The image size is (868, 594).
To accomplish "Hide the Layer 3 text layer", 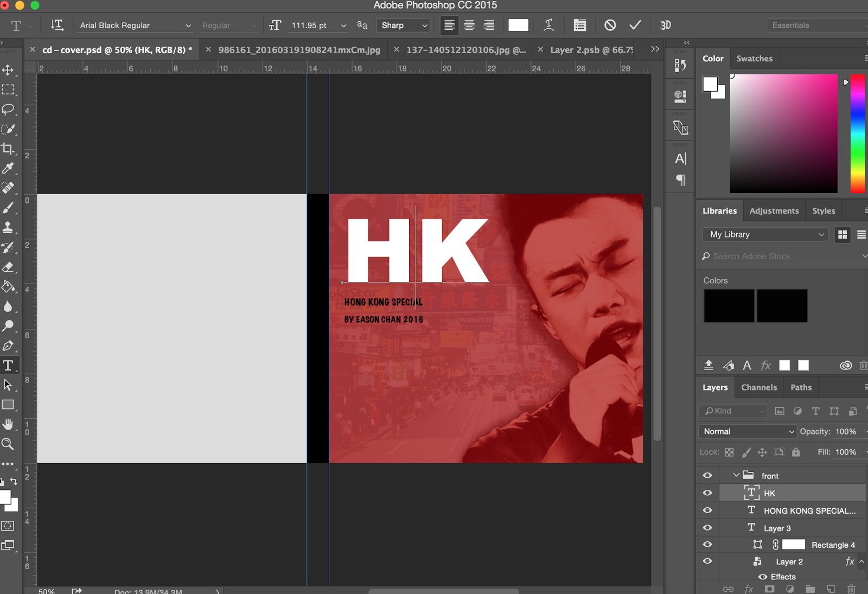I will click(x=707, y=528).
